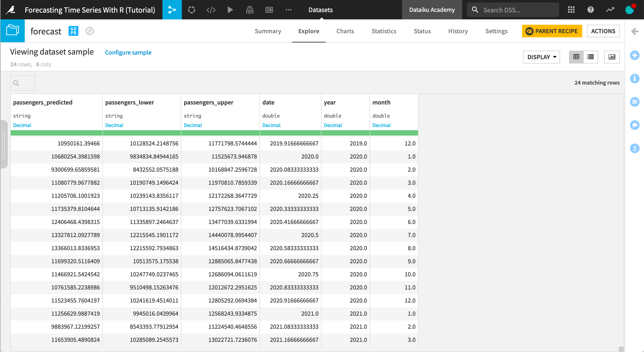644x352 pixels.
Task: Click the 24 matching rows label
Action: [x=597, y=82]
